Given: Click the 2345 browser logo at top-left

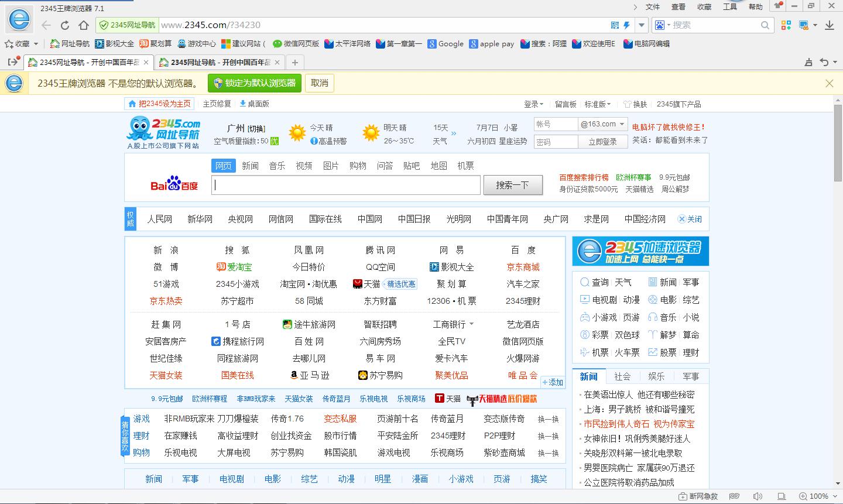Looking at the screenshot, I should click(19, 21).
